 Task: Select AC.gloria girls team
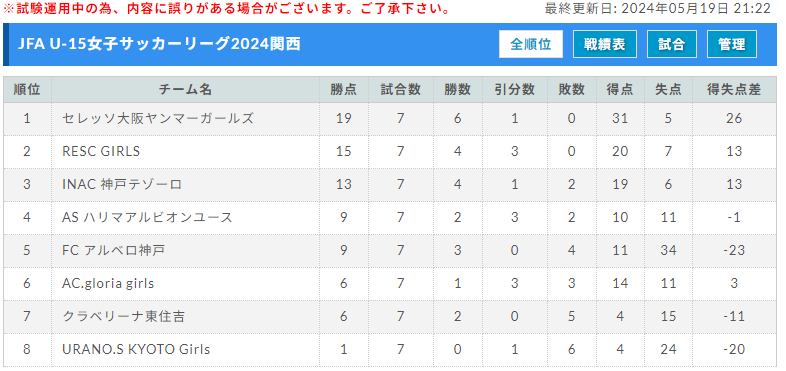coord(108,283)
